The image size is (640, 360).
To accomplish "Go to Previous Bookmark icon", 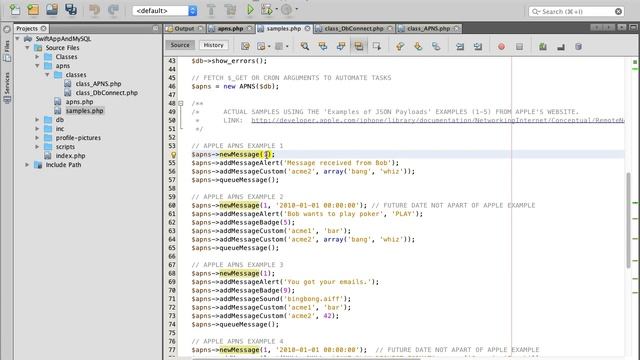I will coord(400,46).
